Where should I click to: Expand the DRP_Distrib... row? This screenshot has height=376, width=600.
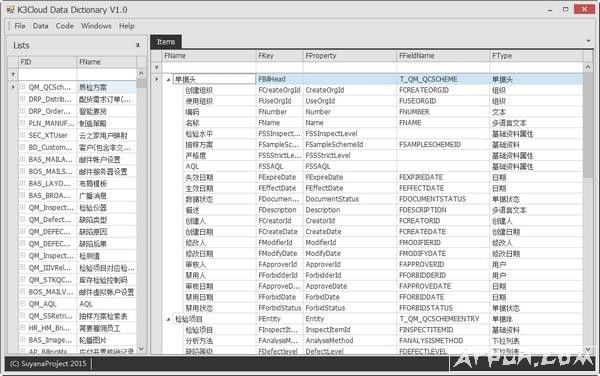coord(23,99)
